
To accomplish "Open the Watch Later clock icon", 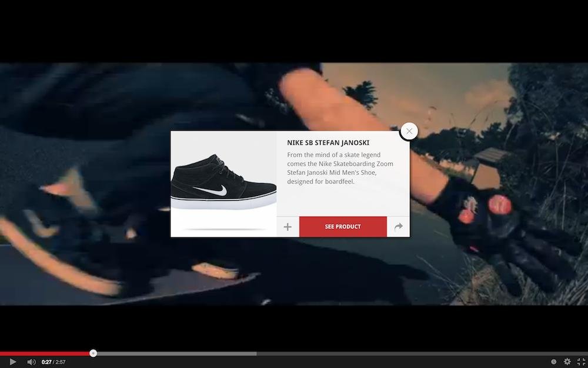I will pyautogui.click(x=553, y=362).
